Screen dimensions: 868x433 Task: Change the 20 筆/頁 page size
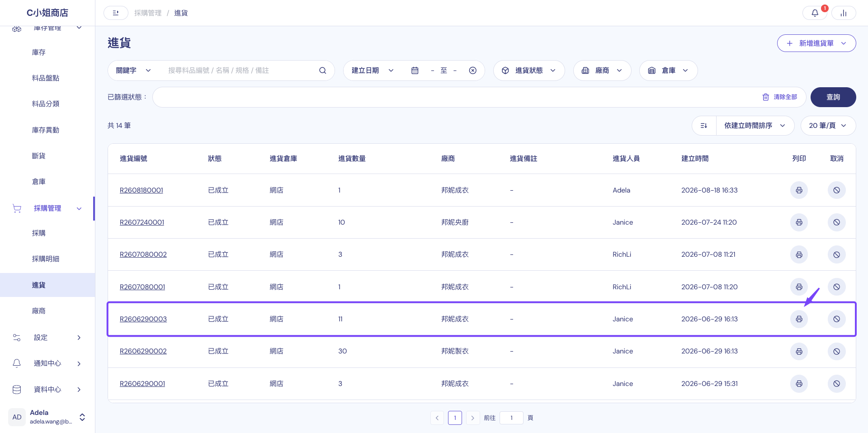(x=828, y=126)
